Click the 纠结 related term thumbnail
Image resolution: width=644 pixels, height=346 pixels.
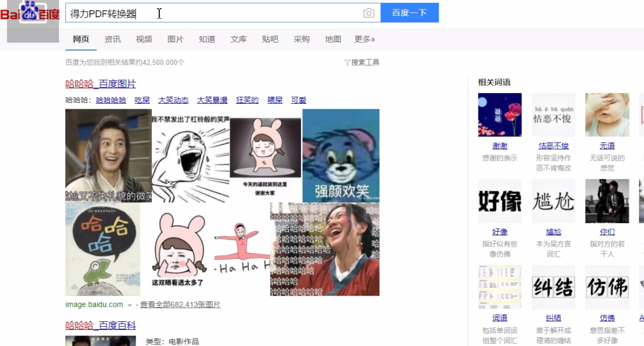(553, 287)
